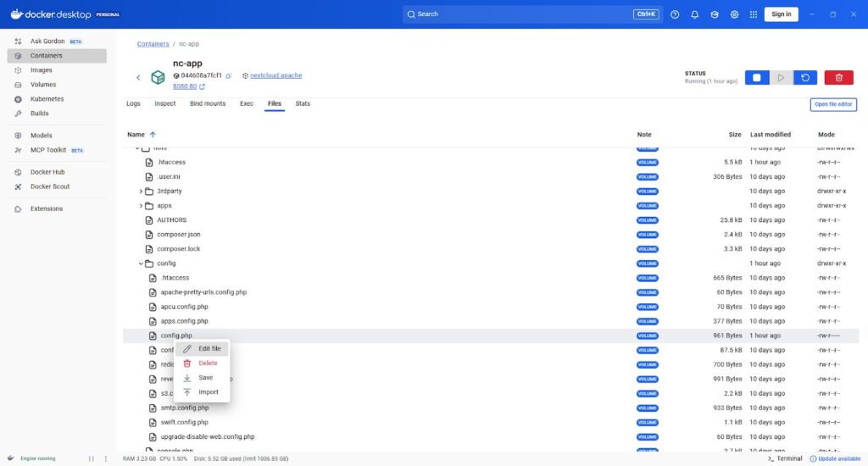Expand the apps folder
This screenshot has height=466, width=868.
tap(141, 206)
